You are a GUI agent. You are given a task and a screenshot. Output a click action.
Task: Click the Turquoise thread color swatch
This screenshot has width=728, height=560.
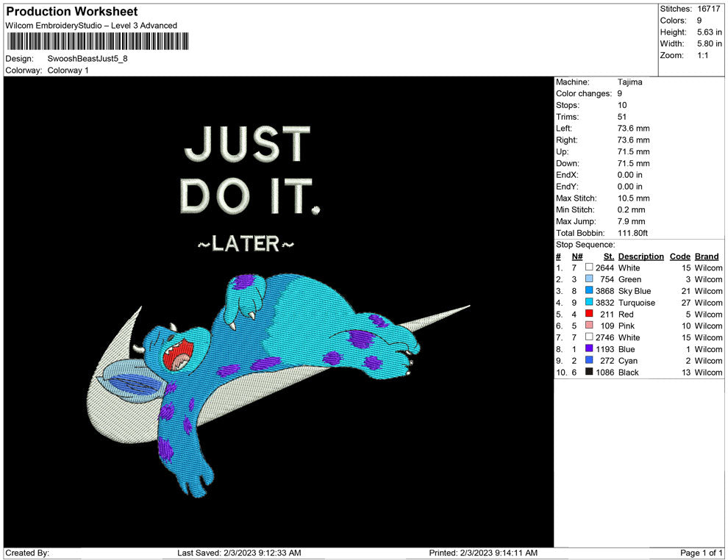click(589, 303)
